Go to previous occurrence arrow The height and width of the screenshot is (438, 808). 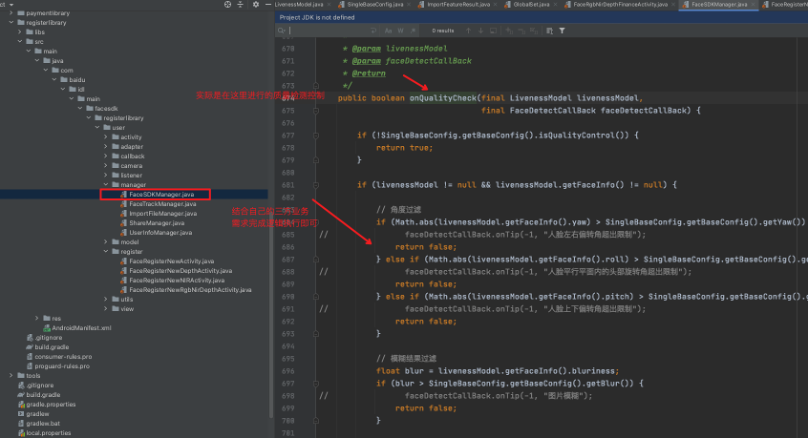(x=468, y=31)
